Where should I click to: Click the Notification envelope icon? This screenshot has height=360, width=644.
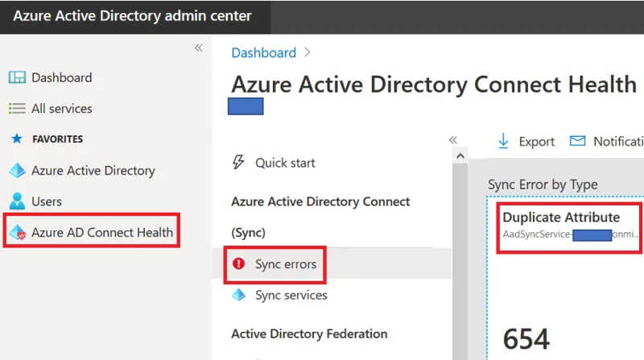577,141
